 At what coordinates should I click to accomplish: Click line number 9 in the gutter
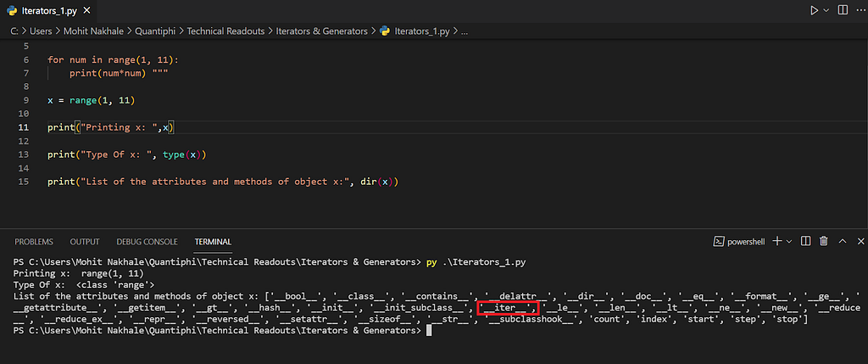26,100
